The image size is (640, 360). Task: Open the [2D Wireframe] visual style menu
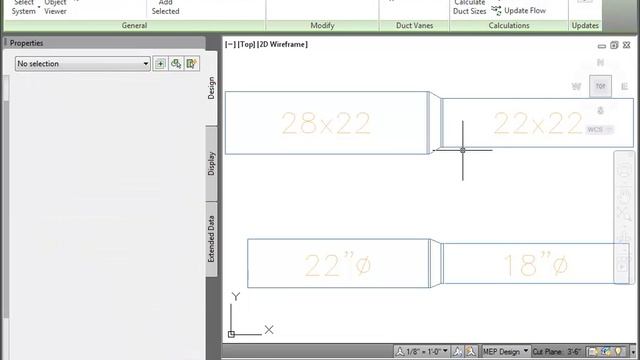pos(282,44)
